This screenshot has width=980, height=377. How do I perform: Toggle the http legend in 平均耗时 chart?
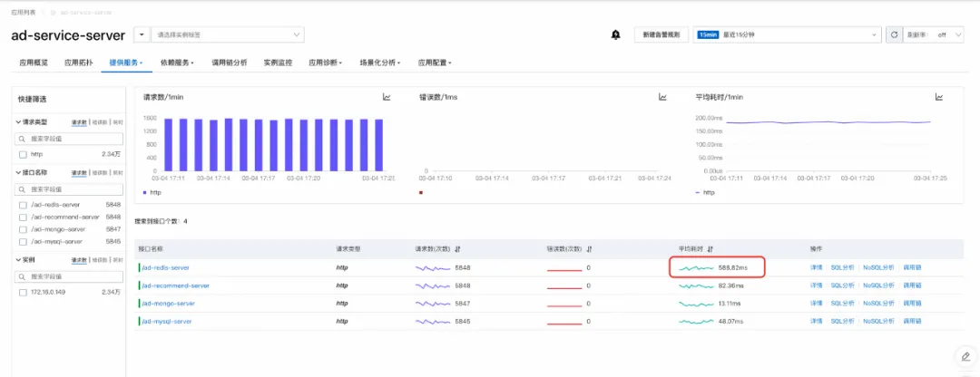tap(705, 192)
